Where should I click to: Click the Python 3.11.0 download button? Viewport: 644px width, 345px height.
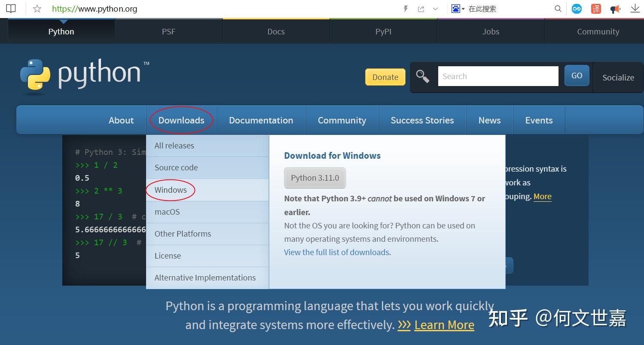coord(314,178)
